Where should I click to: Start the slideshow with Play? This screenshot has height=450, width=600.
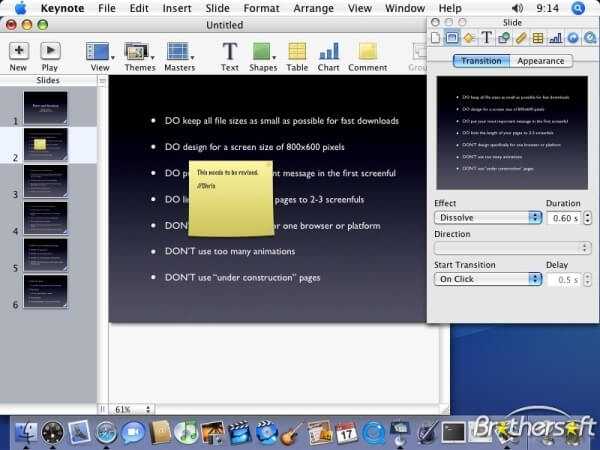click(50, 56)
